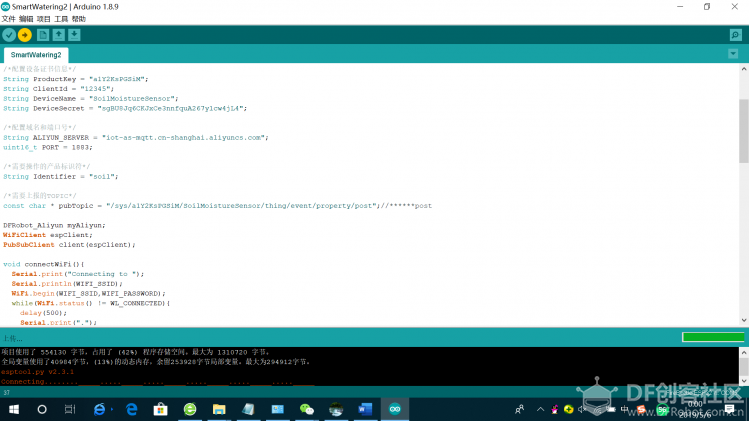
Task: Open the tab options dropdown arrow
Action: pos(733,54)
